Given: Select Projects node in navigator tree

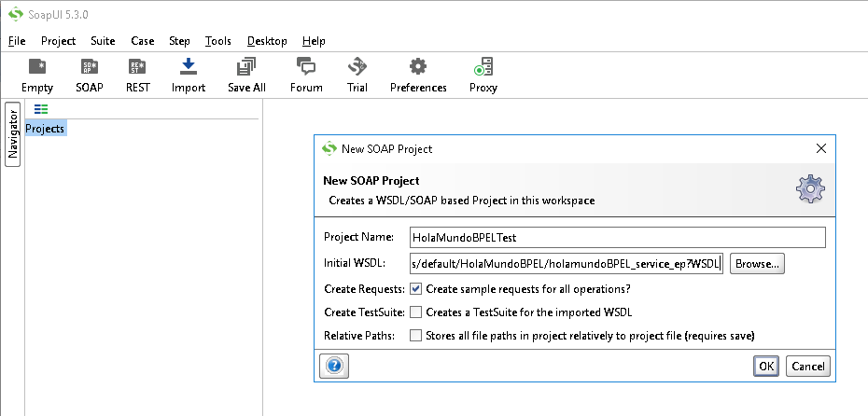Looking at the screenshot, I should (46, 129).
